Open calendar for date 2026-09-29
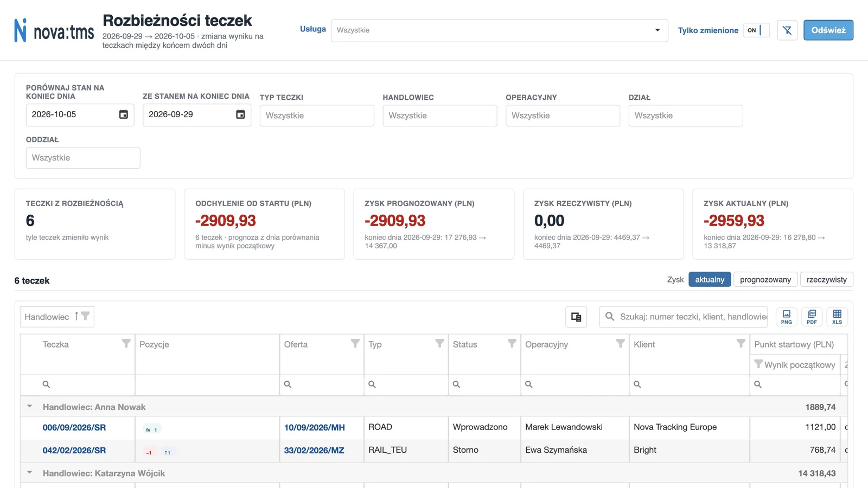 240,114
